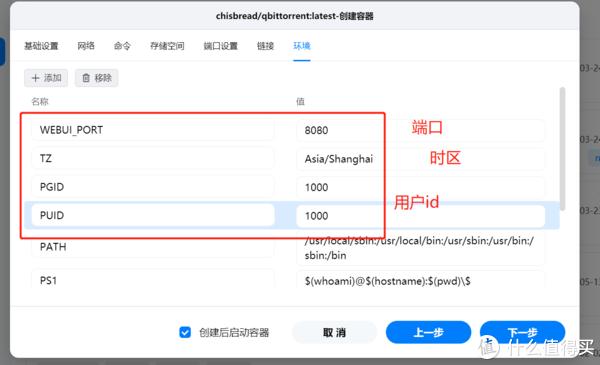Toggle 创建后启动容器 checkbox
The image size is (600, 365).
[x=185, y=332]
